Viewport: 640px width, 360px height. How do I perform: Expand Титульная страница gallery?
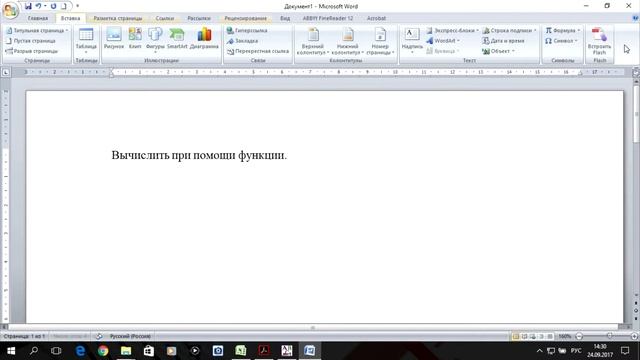pyautogui.click(x=37, y=31)
